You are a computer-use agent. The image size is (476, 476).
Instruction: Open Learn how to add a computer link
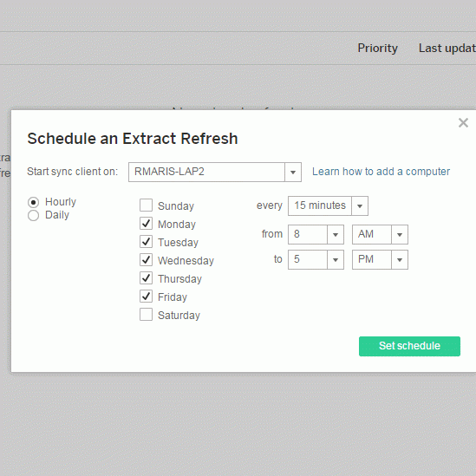click(x=381, y=172)
